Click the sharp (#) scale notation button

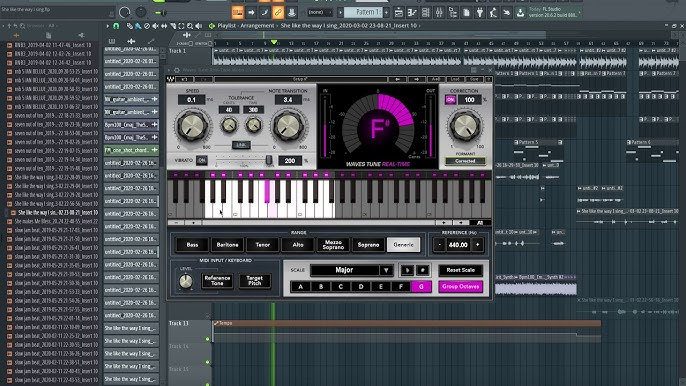[423, 270]
